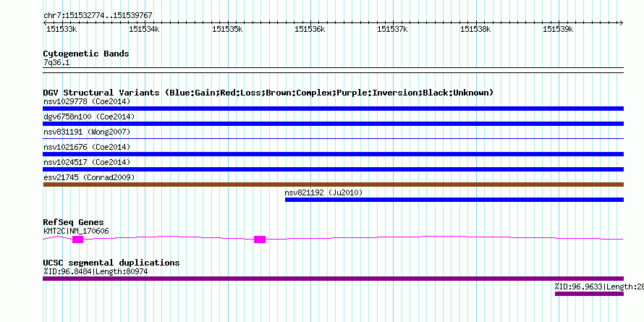Open variant label nsv831191 (Wong2007)
644x322 pixels.
tap(87, 132)
